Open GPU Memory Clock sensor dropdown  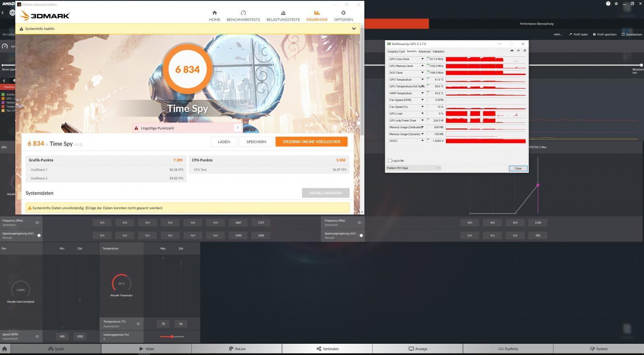coord(422,66)
